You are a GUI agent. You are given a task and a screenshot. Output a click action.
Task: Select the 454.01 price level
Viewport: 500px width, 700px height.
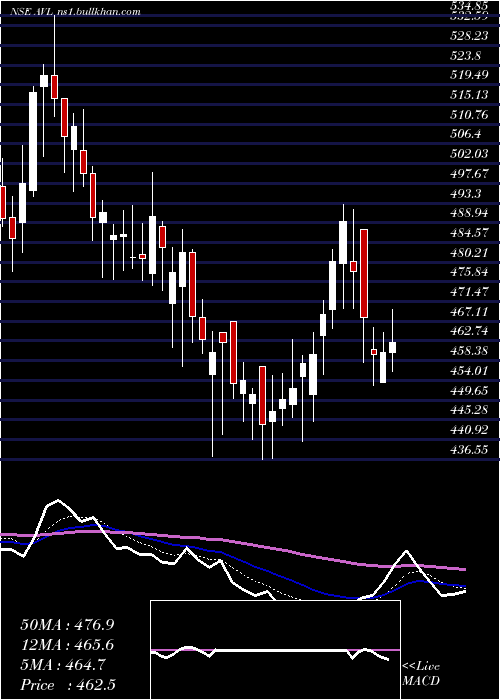(x=469, y=371)
